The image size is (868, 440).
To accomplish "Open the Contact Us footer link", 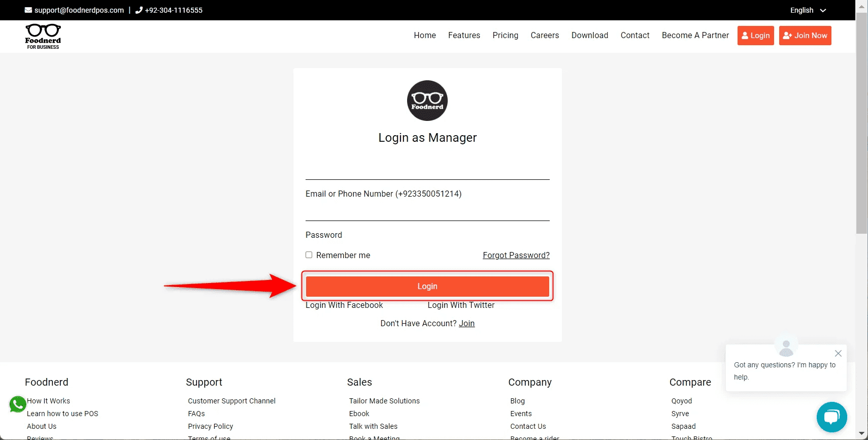I will 528,426.
